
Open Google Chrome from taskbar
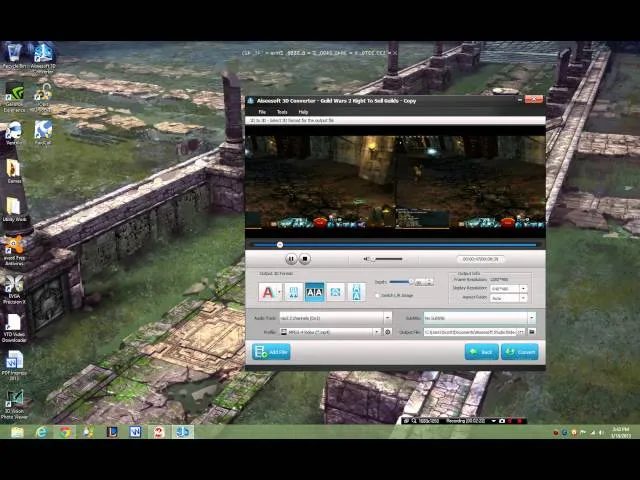[65, 432]
